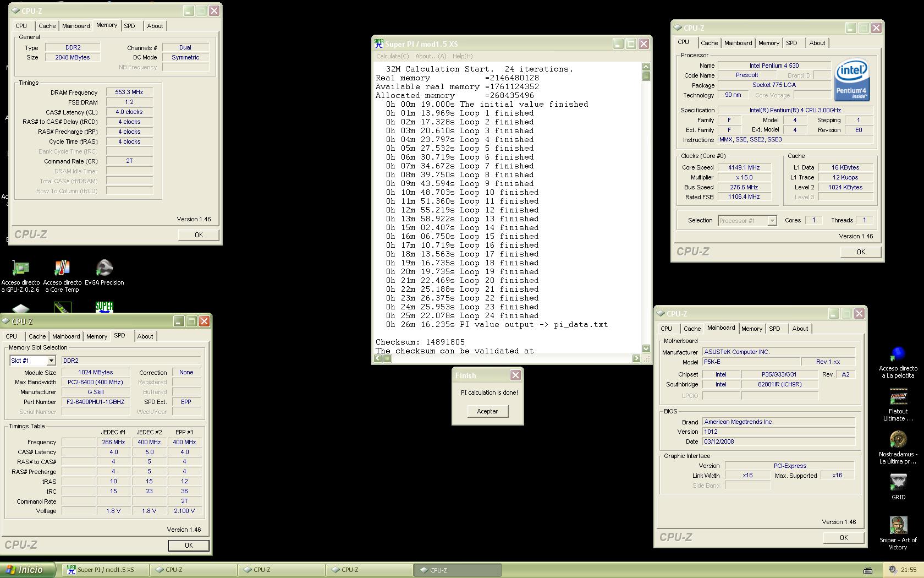This screenshot has height=578, width=924.
Task: Close the Finish dialog
Action: click(x=515, y=375)
